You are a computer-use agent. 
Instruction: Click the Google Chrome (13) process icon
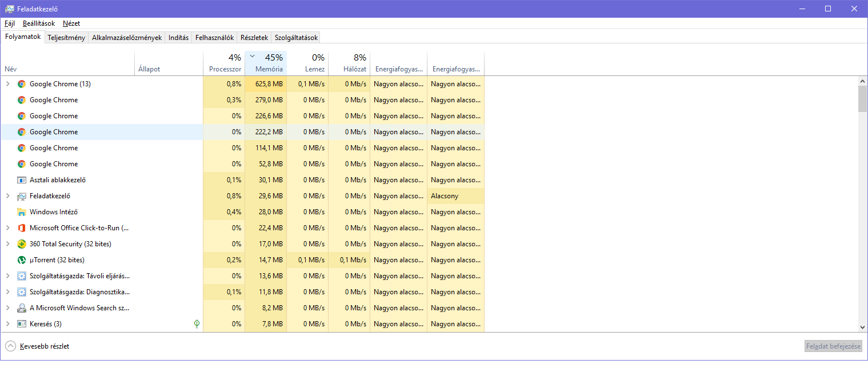(22, 84)
